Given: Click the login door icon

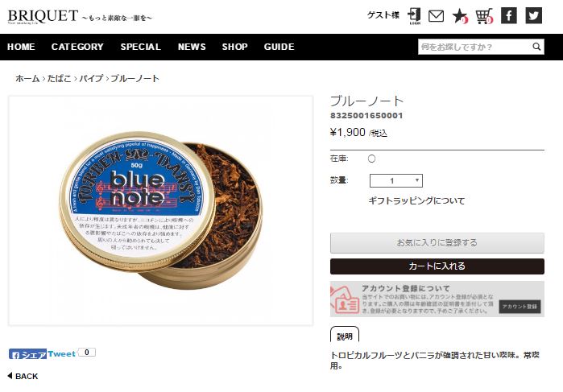Looking at the screenshot, I should coord(414,16).
